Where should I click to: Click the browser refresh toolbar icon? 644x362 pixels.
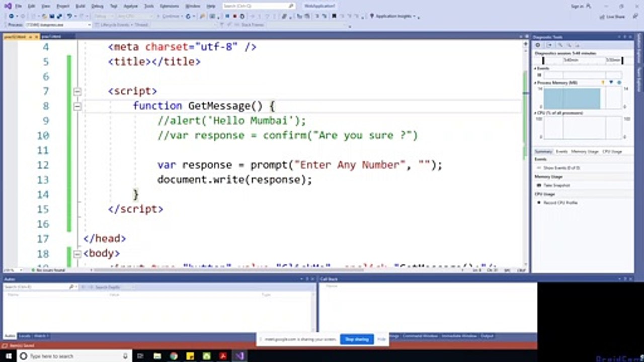(188, 16)
